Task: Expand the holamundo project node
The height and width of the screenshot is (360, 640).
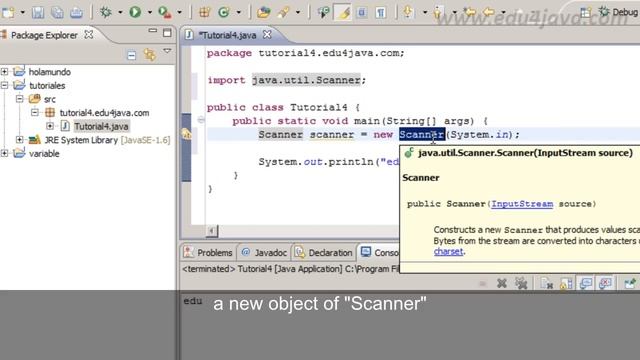Action: 4,72
